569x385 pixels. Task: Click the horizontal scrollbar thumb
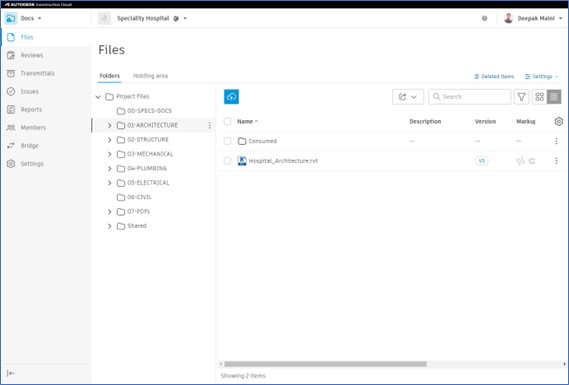pos(326,364)
